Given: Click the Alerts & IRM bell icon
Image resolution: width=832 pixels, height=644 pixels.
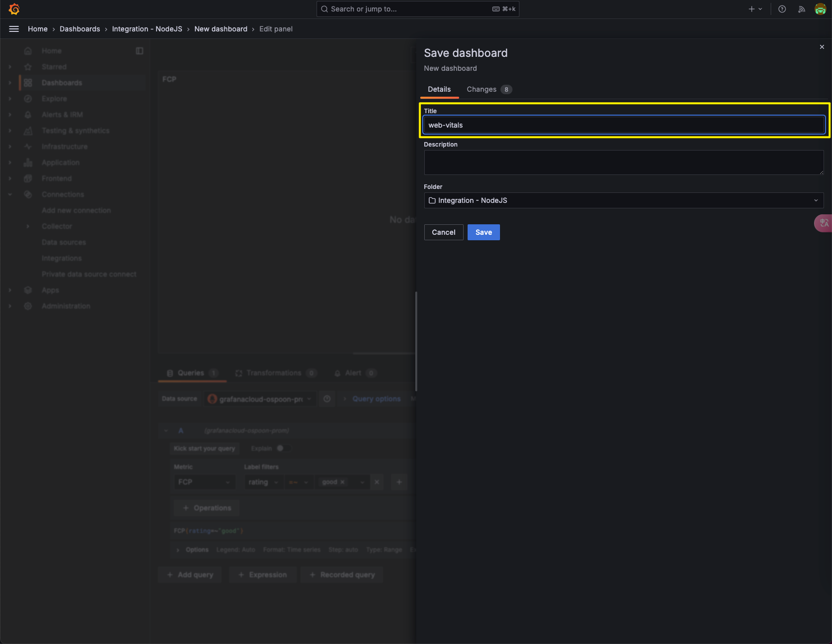Looking at the screenshot, I should [x=28, y=115].
